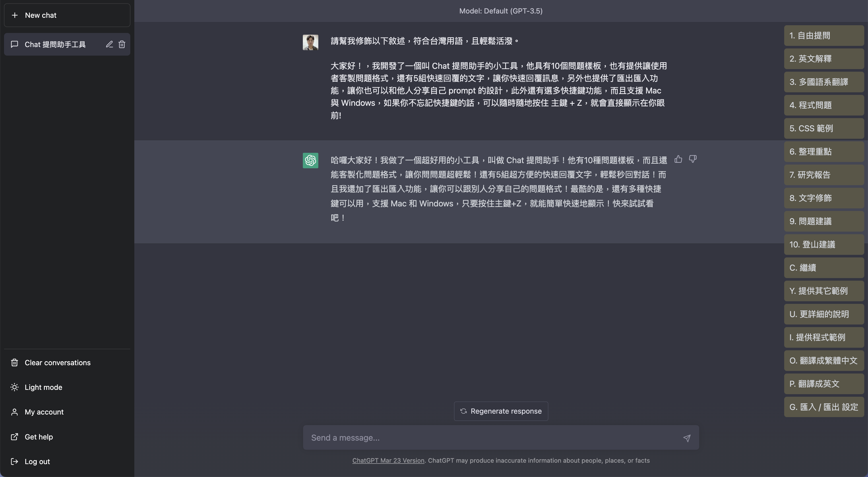The height and width of the screenshot is (477, 868).
Task: Click the ChatGPT logo avatar
Action: pos(310,161)
